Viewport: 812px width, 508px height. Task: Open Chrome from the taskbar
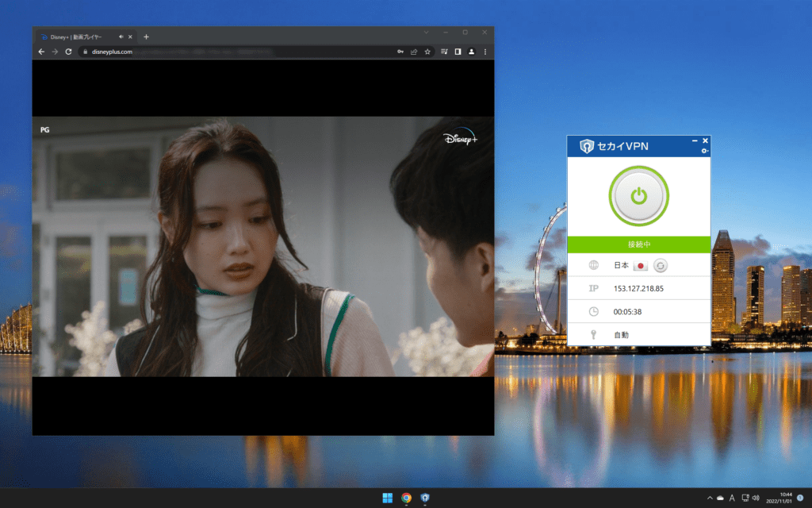[x=407, y=498]
